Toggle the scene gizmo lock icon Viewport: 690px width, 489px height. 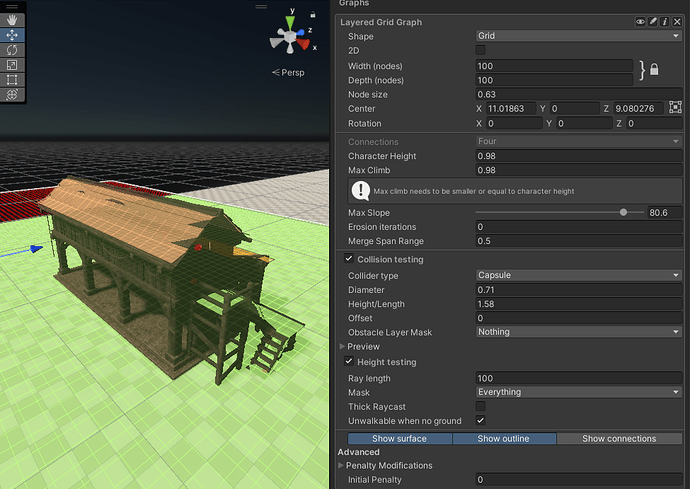pyautogui.click(x=312, y=15)
